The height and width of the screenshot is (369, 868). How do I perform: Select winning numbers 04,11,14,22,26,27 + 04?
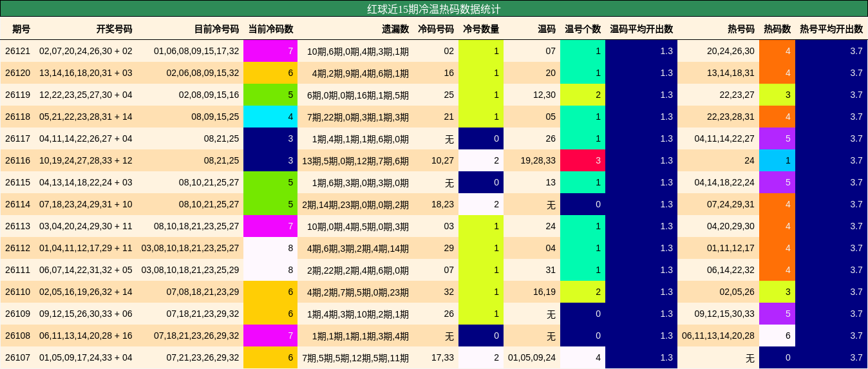pyautogui.click(x=86, y=138)
